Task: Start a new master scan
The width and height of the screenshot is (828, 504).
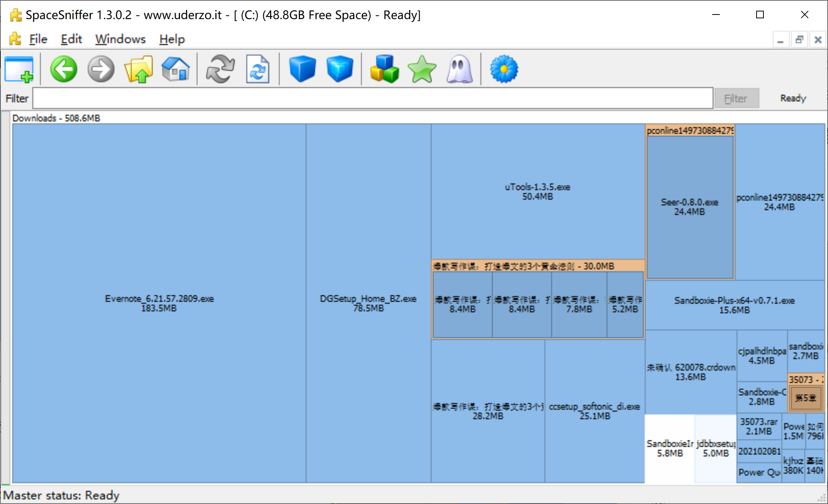Action: (220, 69)
